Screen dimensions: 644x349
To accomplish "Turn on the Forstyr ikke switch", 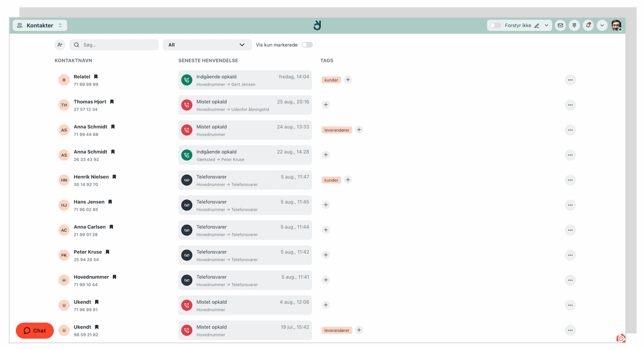I will [x=495, y=25].
